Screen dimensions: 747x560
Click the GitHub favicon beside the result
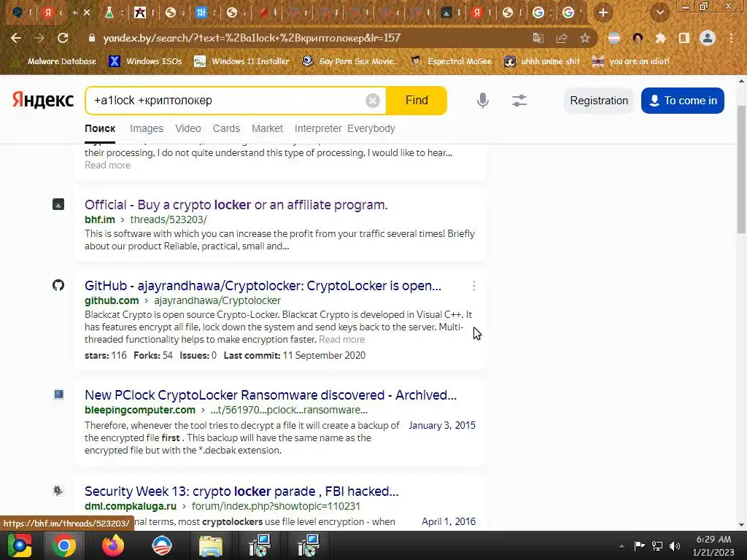(x=58, y=285)
